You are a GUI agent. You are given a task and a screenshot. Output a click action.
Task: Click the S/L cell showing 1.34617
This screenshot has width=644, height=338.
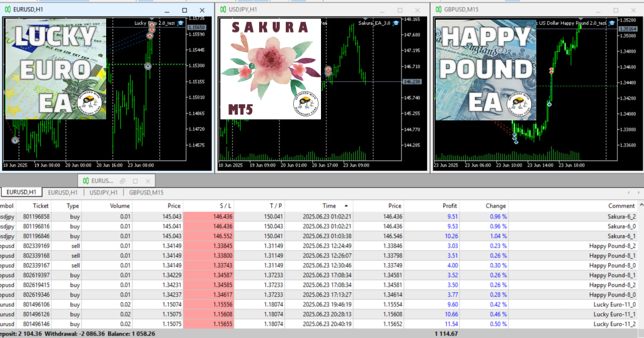[x=209, y=294]
